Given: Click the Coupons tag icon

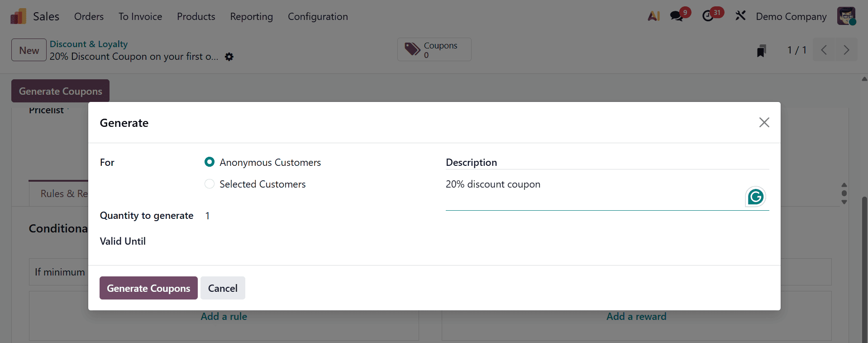Looking at the screenshot, I should (x=412, y=49).
